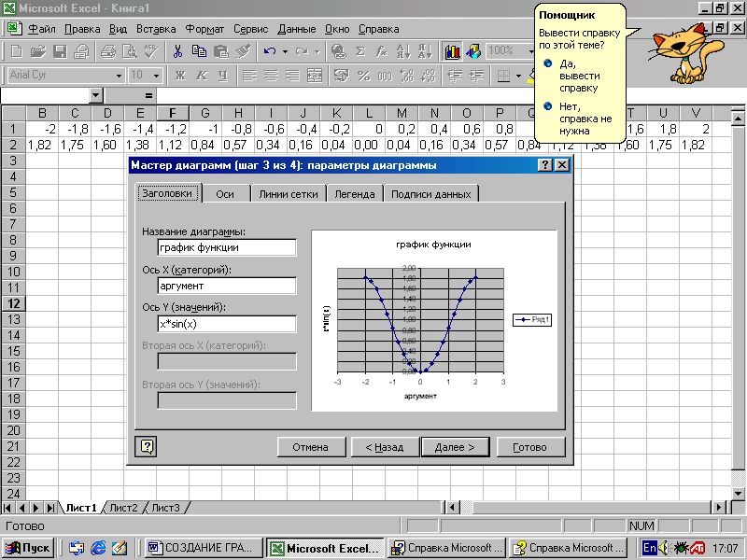The height and width of the screenshot is (560, 747).
Task: Switch to 'СОЗДАНИЕ ГРА...' Word taskbar item
Action: click(204, 548)
